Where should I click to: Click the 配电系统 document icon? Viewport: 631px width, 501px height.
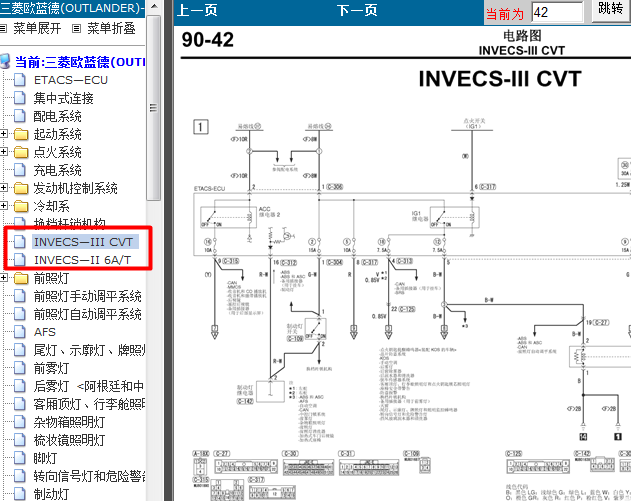pos(20,116)
